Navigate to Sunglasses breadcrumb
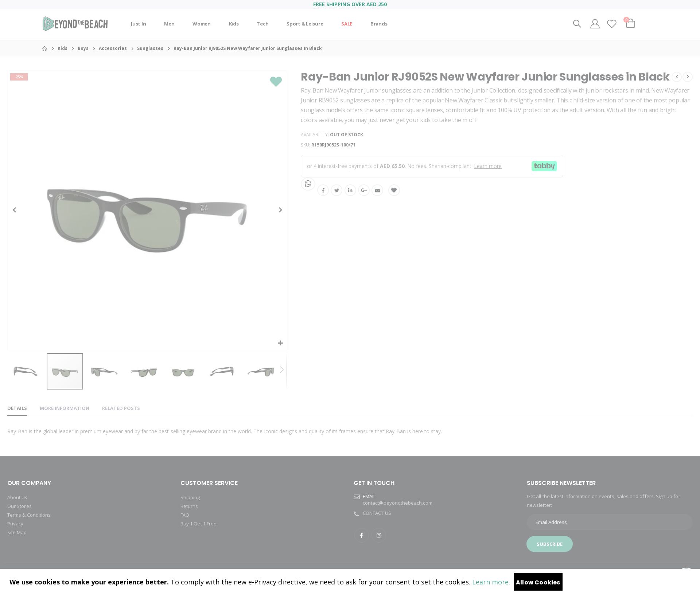 [150, 48]
